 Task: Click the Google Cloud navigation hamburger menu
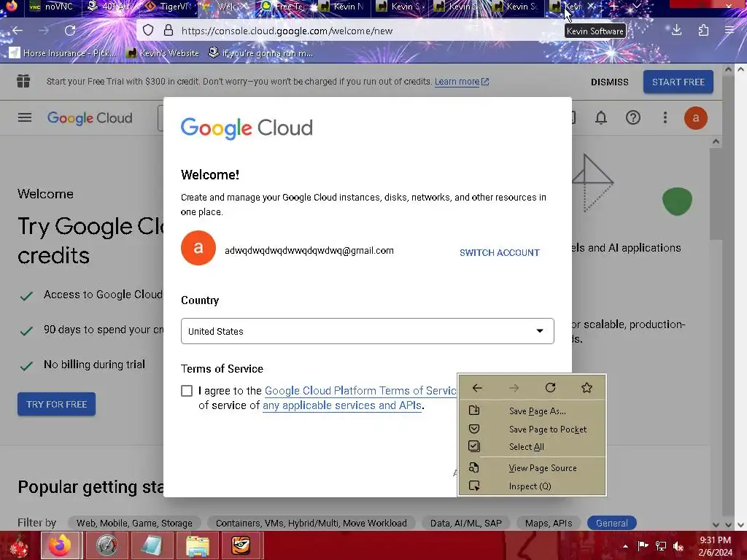tap(25, 117)
